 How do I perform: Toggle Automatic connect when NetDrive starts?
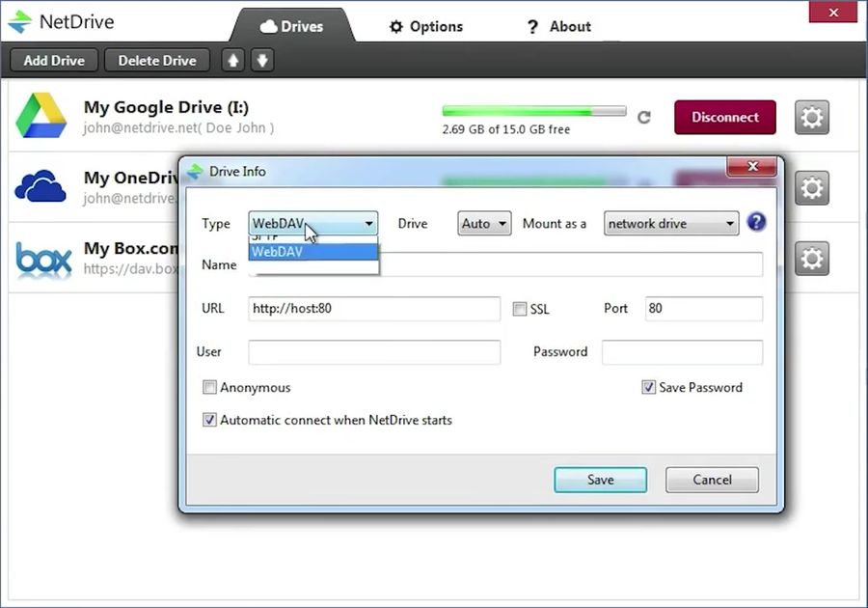[x=209, y=420]
